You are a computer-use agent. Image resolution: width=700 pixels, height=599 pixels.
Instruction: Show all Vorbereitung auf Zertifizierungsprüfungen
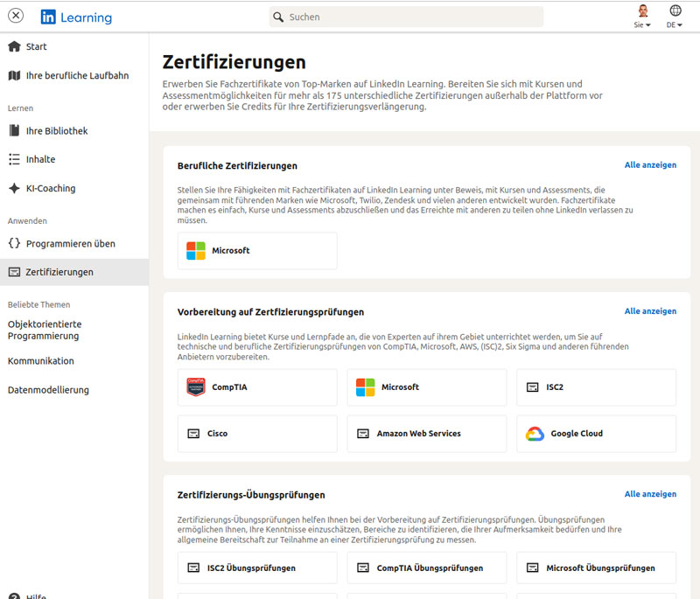(650, 311)
